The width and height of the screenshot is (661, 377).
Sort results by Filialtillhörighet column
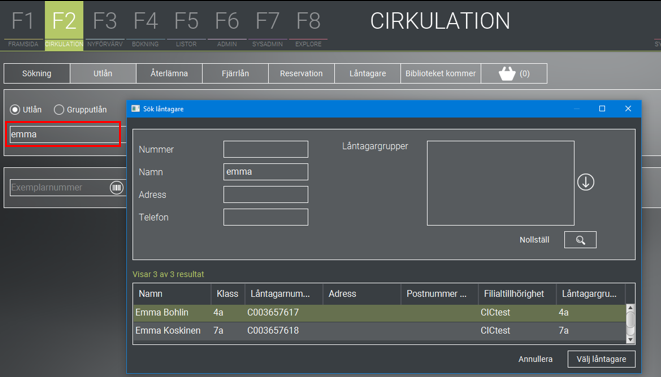(517, 294)
